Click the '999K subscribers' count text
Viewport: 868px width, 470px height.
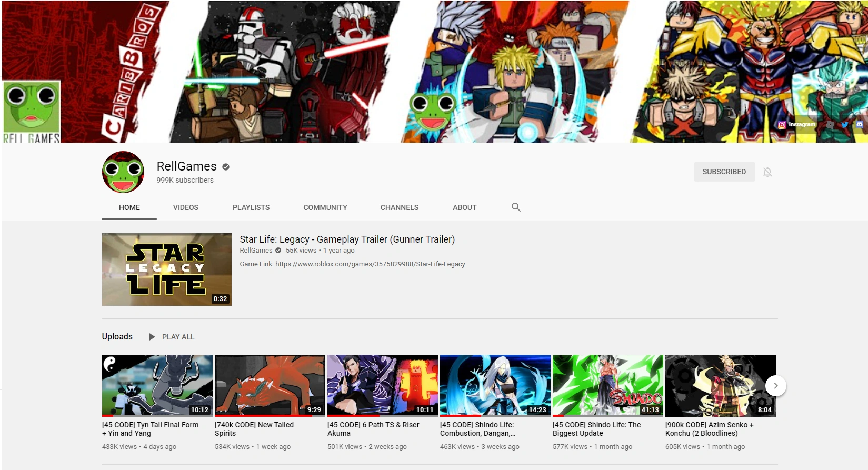185,180
